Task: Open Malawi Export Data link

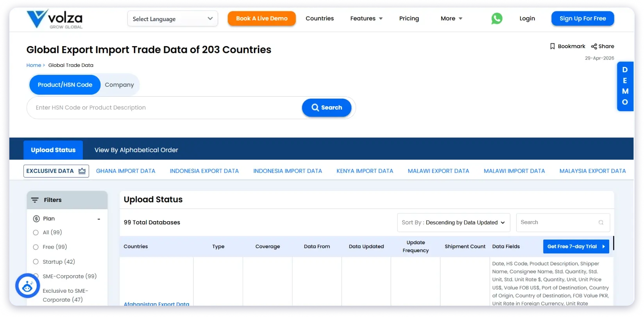Action: 438,171
